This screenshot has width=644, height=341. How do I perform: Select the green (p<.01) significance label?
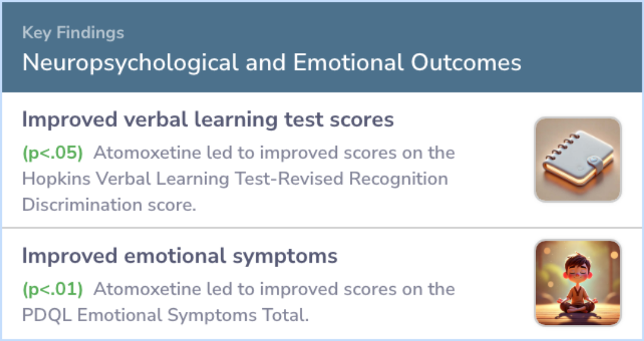(x=52, y=289)
